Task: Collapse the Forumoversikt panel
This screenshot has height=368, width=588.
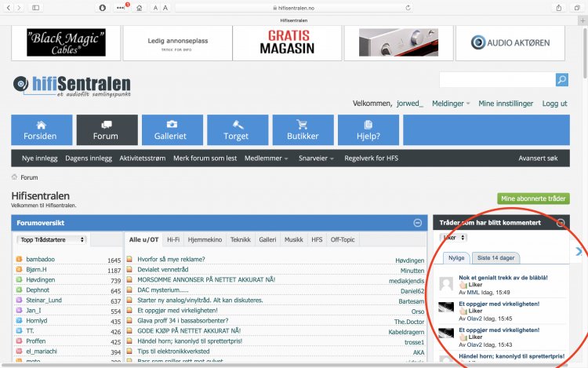Action: [417, 223]
